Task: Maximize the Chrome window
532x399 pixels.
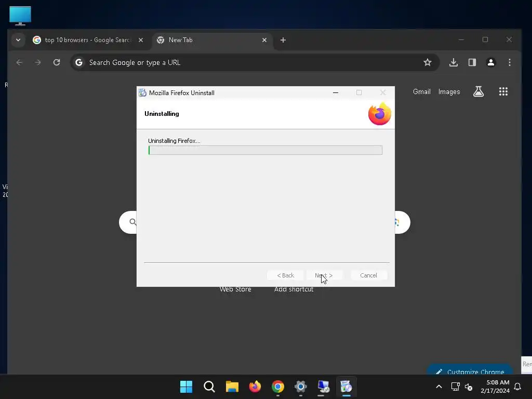Action: point(485,39)
